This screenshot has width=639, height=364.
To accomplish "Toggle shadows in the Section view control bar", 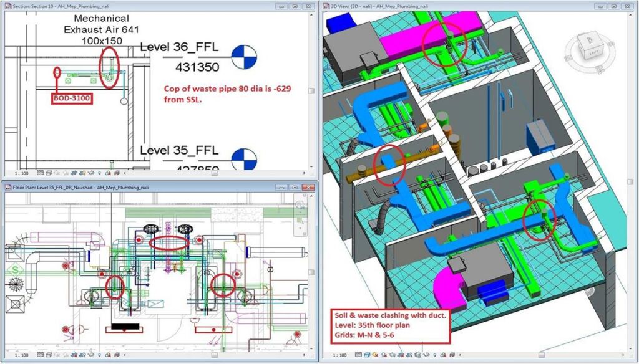I will pyautogui.click(x=67, y=173).
